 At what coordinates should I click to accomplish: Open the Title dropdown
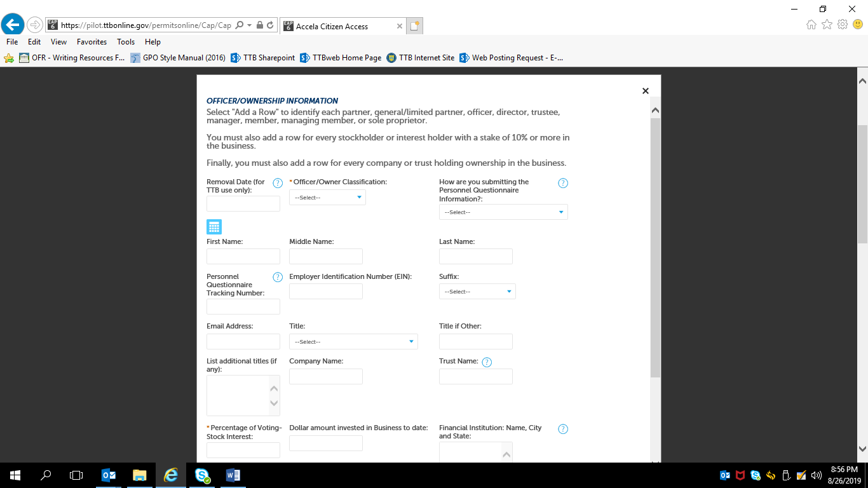[x=353, y=342]
